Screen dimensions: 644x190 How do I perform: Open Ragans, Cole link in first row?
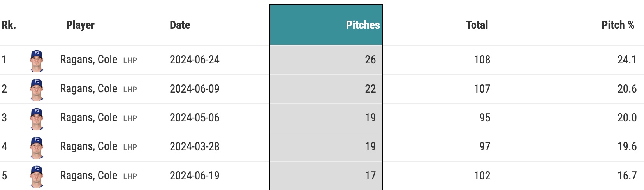(x=88, y=60)
